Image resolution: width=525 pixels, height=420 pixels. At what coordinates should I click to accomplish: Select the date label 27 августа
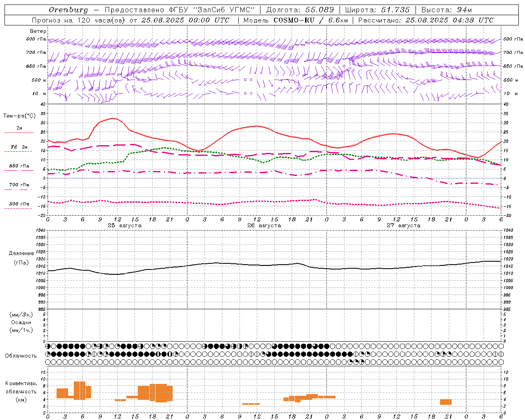(404, 226)
